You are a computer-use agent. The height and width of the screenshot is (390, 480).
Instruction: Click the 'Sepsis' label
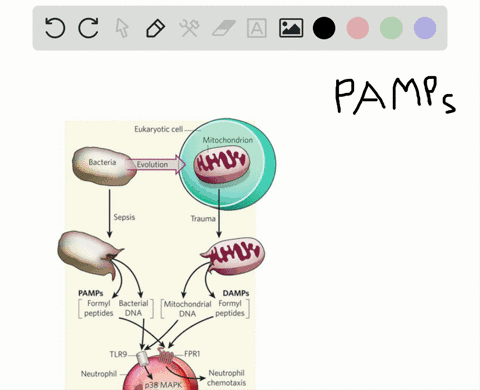coord(124,217)
